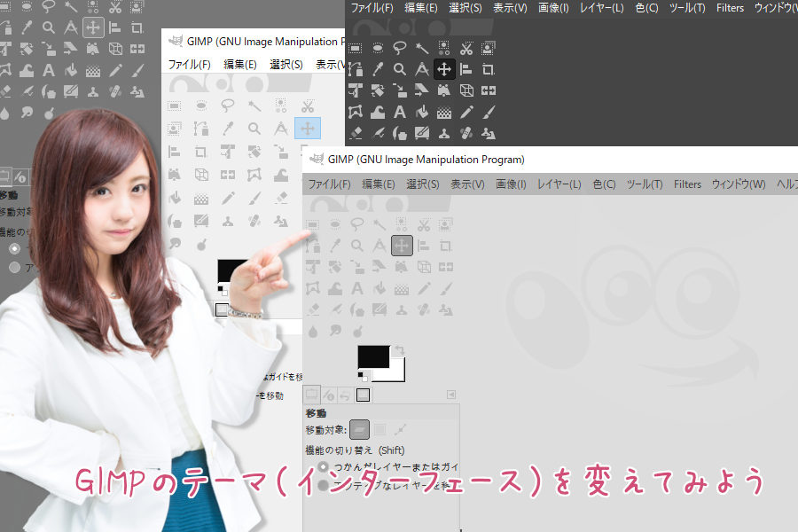Open Filters menu in front gray window
Viewport: 798px width, 532px height.
coord(687,184)
